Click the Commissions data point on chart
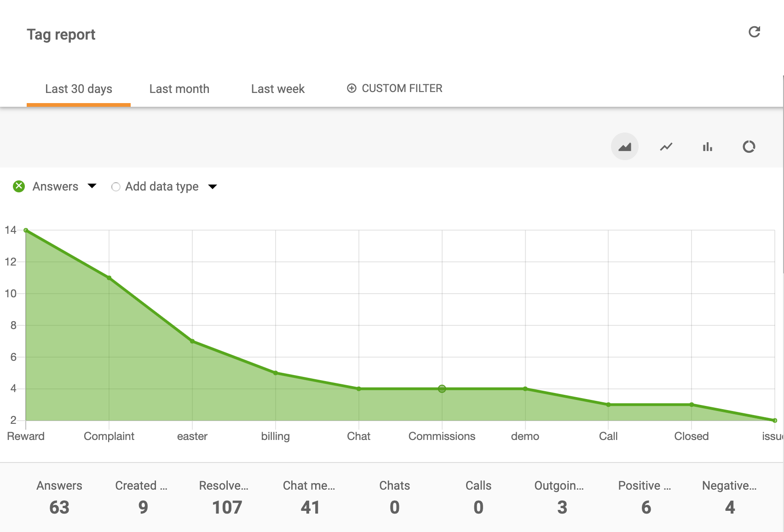784x532 pixels. click(x=442, y=389)
